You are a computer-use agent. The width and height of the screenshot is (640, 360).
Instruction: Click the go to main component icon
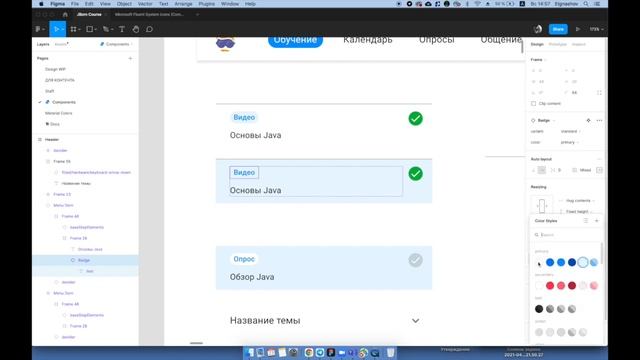[588, 120]
